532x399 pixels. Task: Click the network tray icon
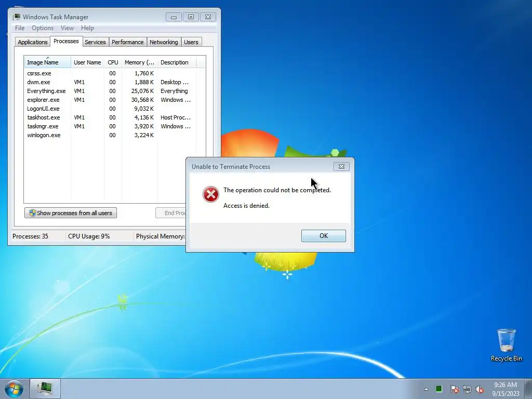coord(467,389)
